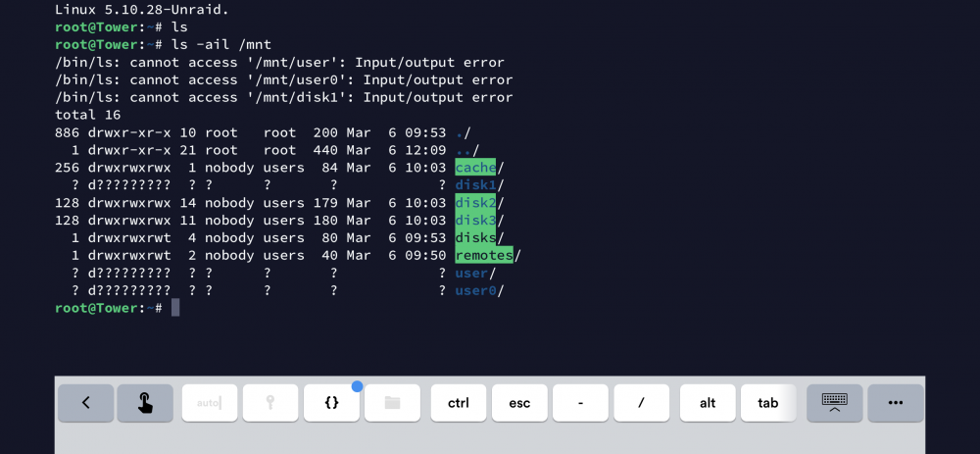Select the highlighted remotes directory name

pyautogui.click(x=484, y=255)
